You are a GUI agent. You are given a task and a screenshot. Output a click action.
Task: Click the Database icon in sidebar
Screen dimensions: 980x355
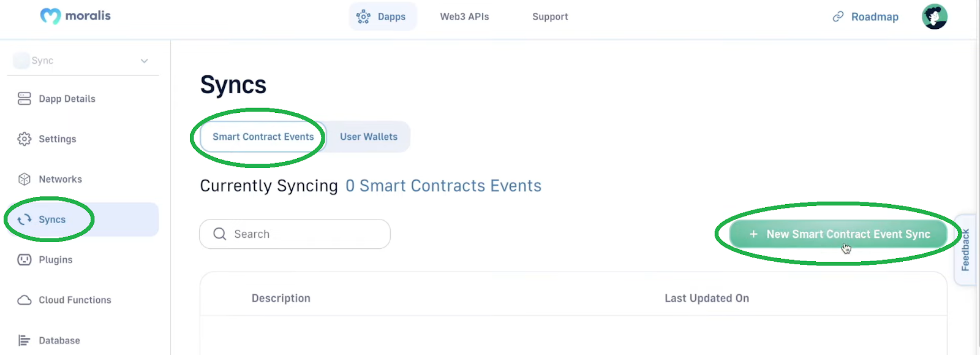(24, 340)
